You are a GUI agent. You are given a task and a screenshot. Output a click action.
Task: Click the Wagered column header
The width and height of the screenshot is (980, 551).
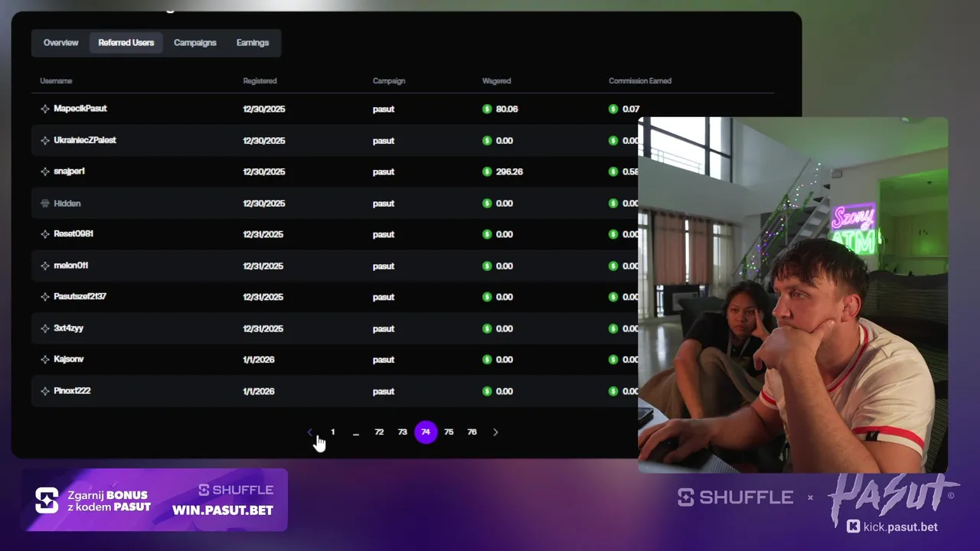496,81
